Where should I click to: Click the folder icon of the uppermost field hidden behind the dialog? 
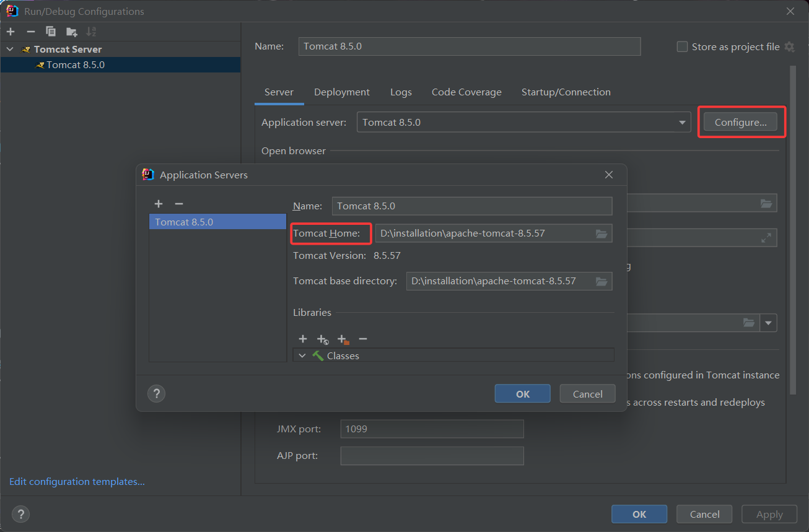coord(766,203)
